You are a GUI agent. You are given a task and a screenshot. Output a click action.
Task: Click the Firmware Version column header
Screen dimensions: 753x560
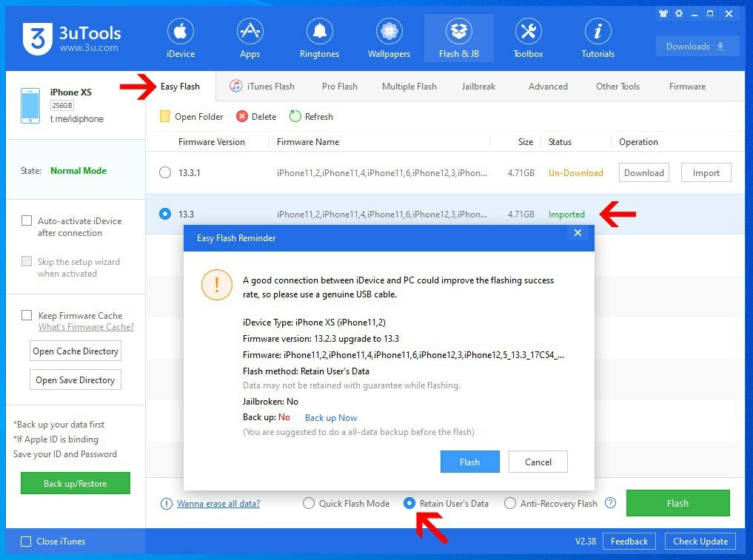coord(211,141)
